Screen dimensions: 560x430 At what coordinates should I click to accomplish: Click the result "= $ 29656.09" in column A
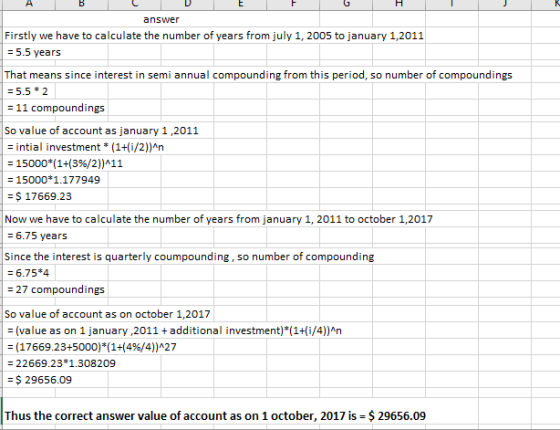tap(39, 380)
